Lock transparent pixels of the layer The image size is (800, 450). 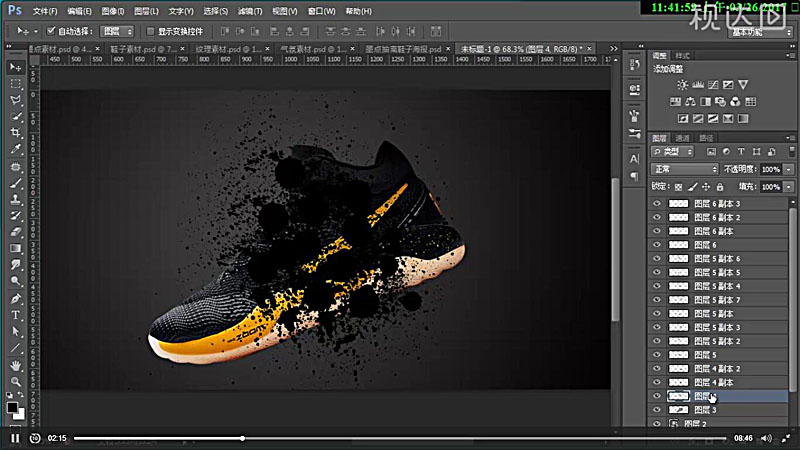(x=678, y=187)
